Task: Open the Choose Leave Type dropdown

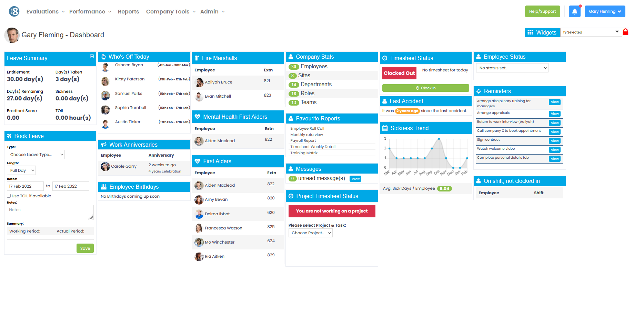Action: coord(36,154)
